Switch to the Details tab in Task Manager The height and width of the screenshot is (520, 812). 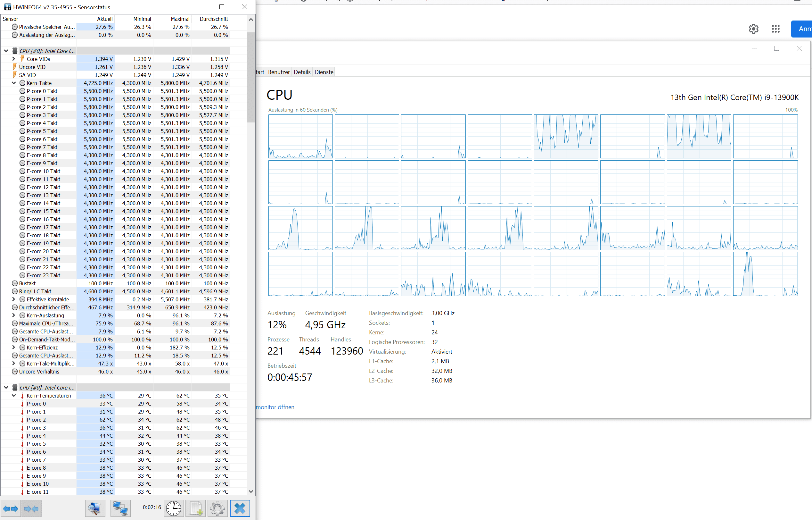pos(302,72)
